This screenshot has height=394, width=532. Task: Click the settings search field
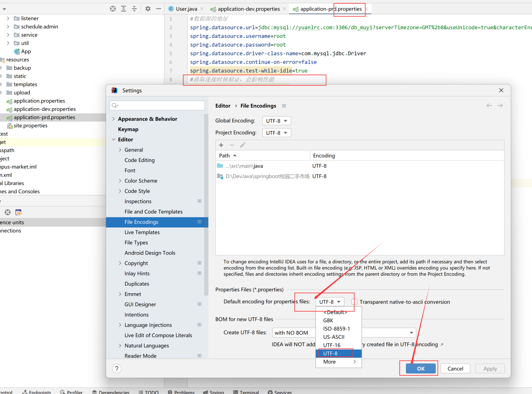click(x=157, y=105)
